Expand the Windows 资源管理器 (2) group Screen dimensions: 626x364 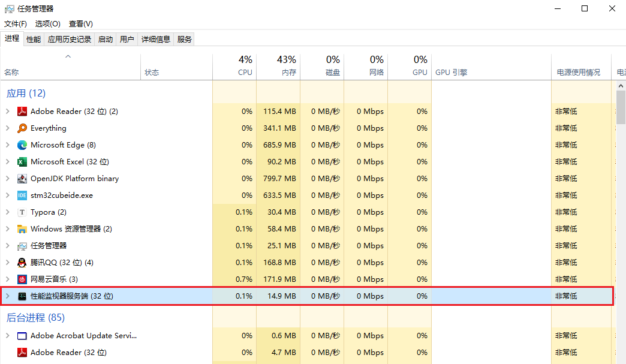pos(8,228)
